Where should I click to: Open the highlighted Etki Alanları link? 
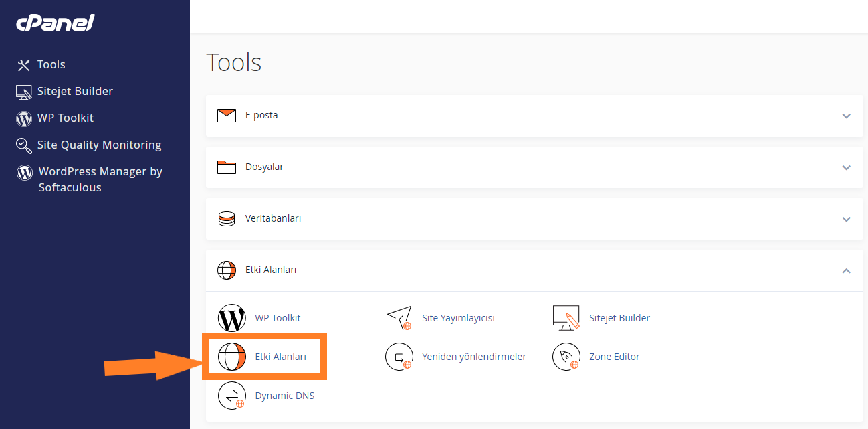tap(281, 357)
